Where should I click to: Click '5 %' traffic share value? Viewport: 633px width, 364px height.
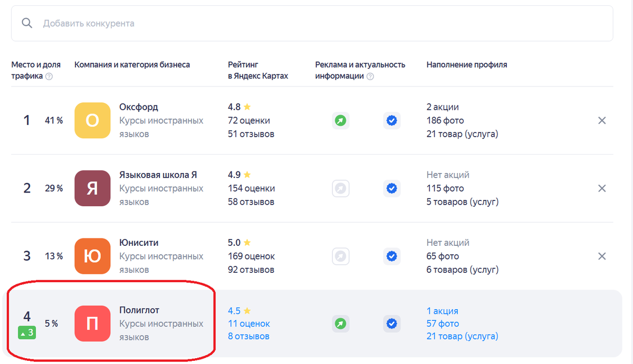pos(51,323)
